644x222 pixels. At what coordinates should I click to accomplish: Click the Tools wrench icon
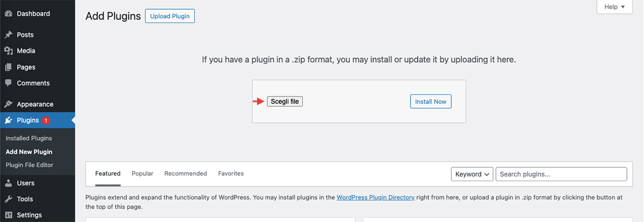click(x=9, y=199)
